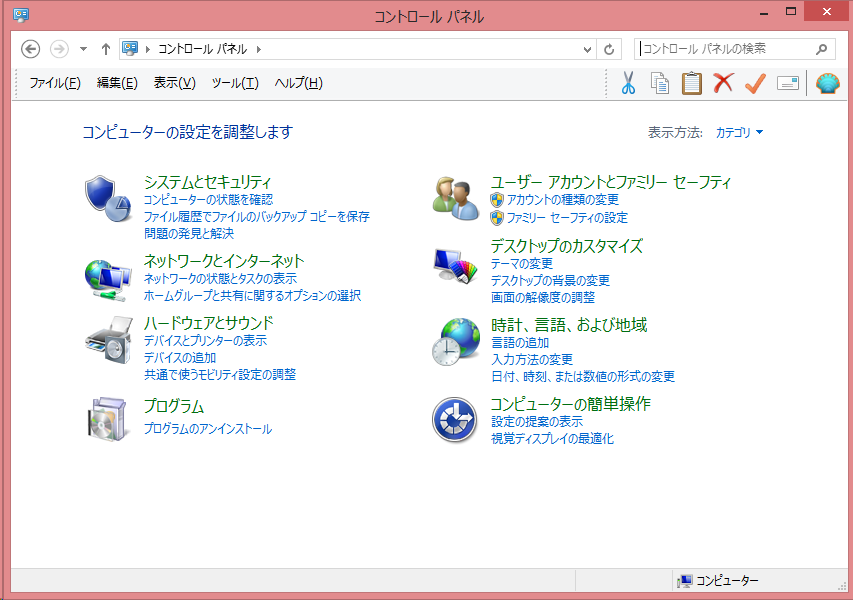Open コンピューターの簡単操作 category
The width and height of the screenshot is (853, 600).
571,404
